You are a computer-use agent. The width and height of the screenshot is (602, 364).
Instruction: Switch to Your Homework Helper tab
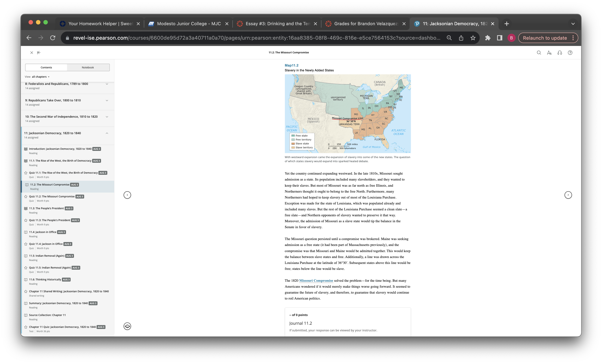coord(100,24)
